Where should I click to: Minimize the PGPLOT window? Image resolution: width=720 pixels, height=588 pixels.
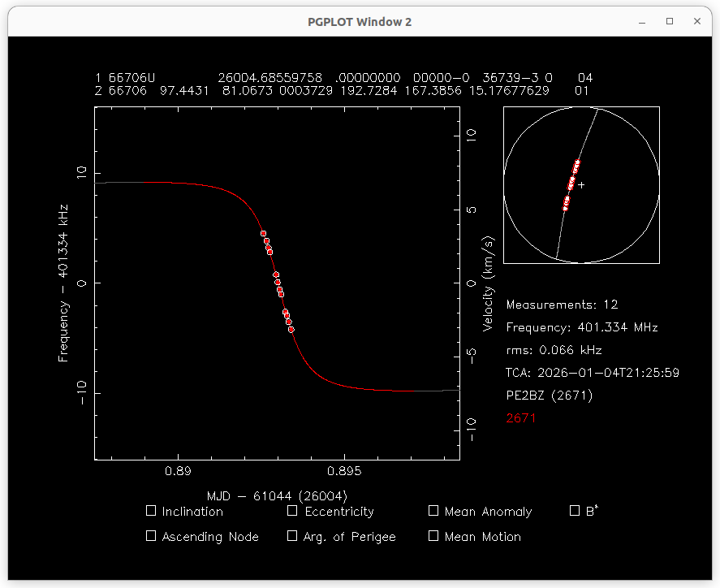pyautogui.click(x=642, y=22)
